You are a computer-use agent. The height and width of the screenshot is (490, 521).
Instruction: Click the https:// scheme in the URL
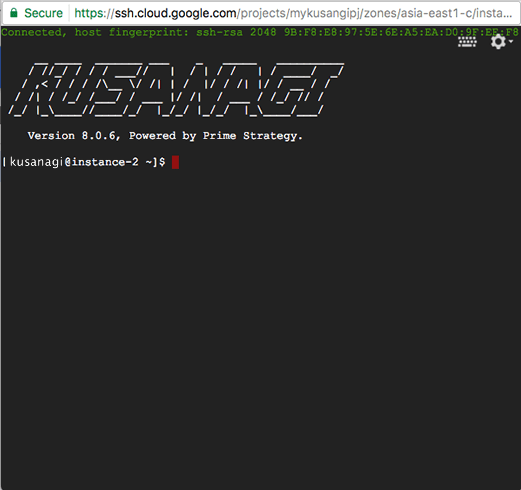tap(94, 13)
